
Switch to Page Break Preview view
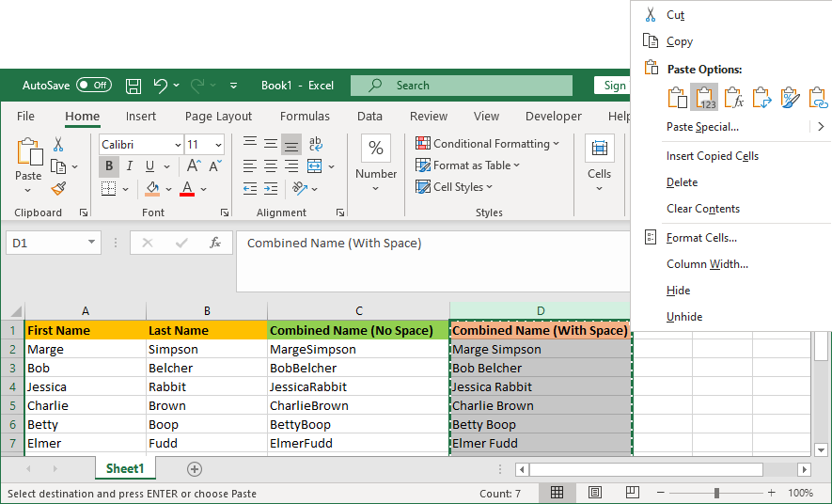pos(633,493)
